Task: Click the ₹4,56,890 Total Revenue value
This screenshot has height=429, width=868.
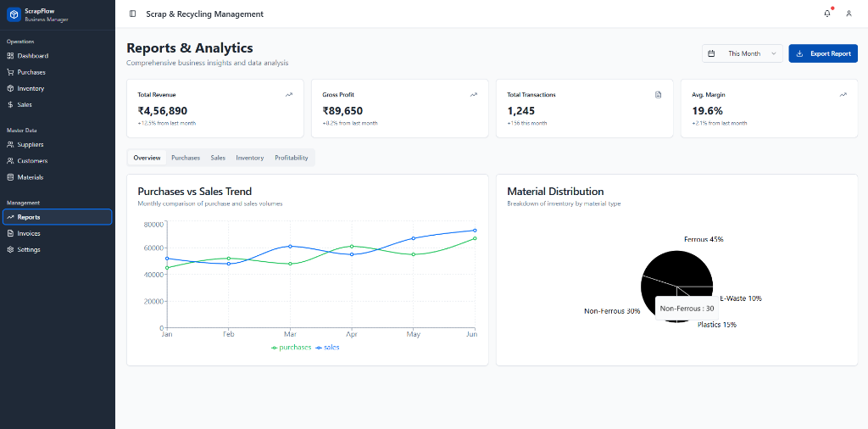Action: (x=162, y=111)
